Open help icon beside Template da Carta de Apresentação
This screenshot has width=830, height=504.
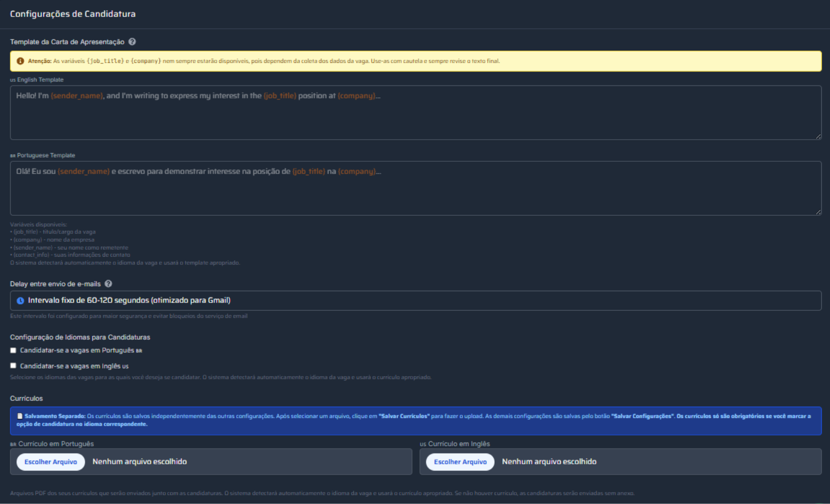point(132,42)
